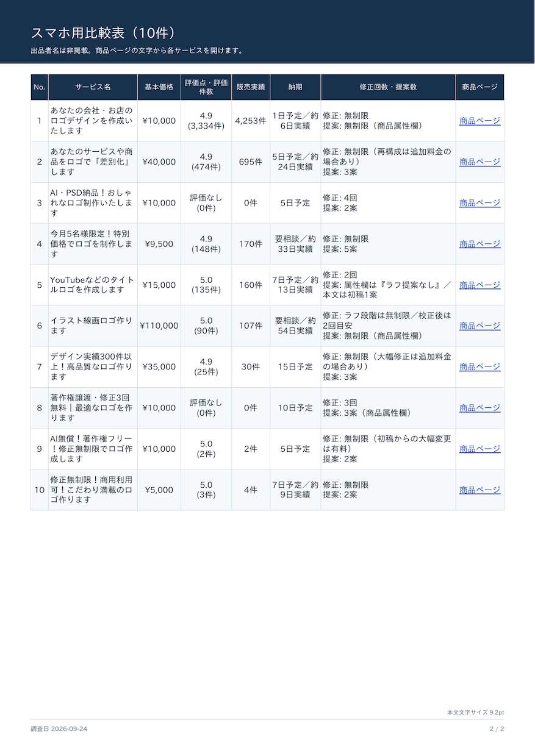Select service name デザイン実績300件以上
Image resolution: width=535 pixels, height=756 pixels.
[92, 366]
